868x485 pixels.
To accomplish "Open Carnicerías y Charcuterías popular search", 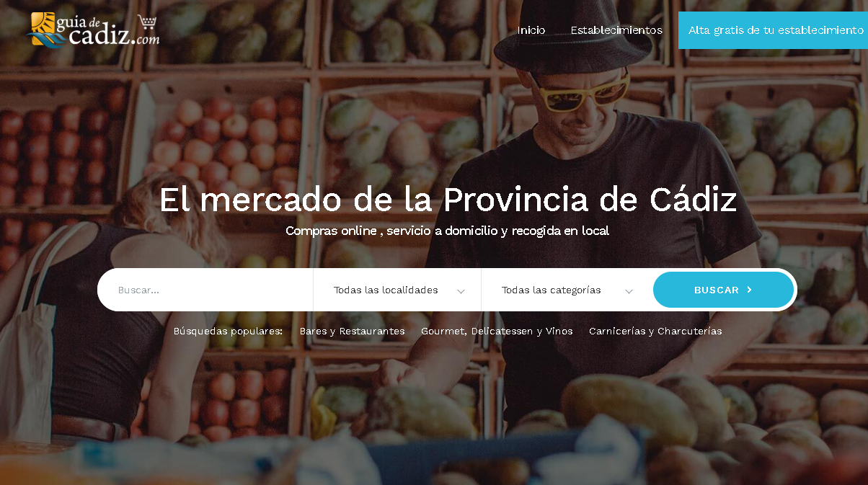I will click(655, 332).
